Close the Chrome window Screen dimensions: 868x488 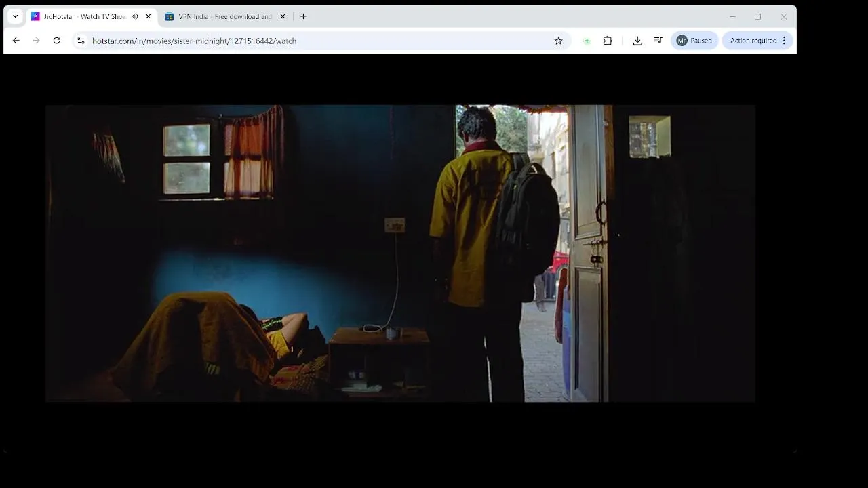[x=783, y=16]
